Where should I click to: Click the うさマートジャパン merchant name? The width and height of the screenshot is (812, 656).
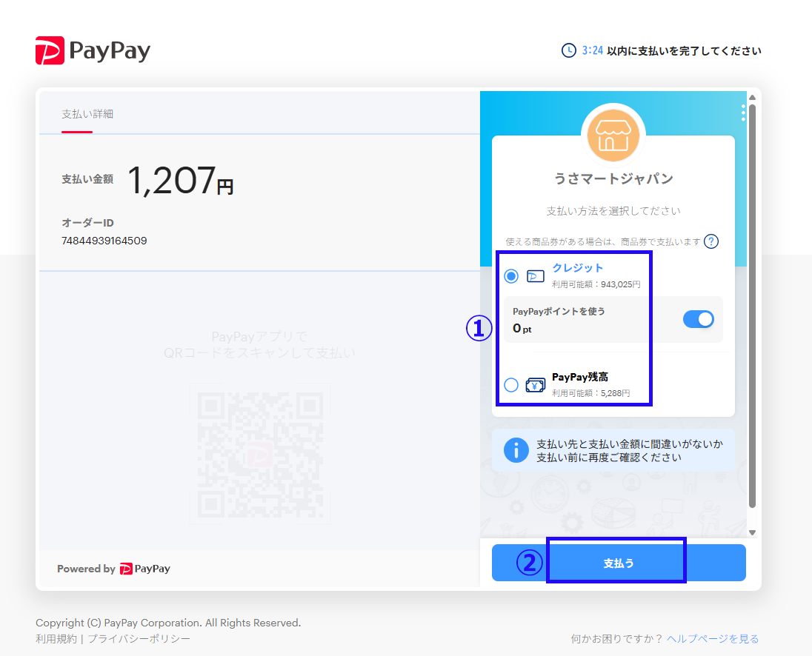(x=613, y=179)
